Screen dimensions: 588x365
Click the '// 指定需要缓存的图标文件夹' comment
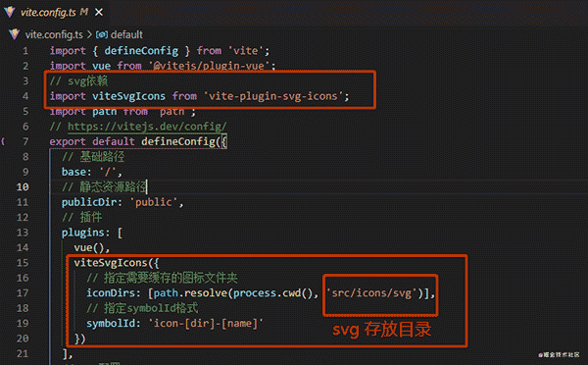(162, 278)
